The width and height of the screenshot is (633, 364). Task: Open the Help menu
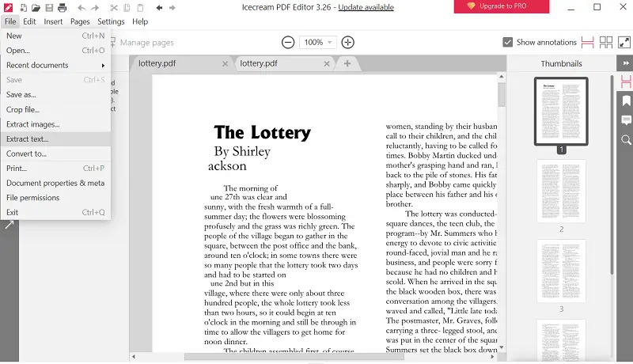point(140,22)
